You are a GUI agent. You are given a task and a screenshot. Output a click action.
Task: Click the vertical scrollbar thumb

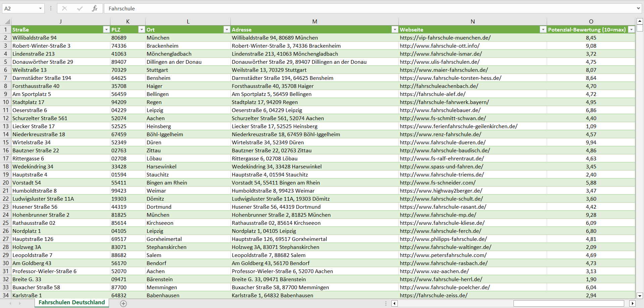coord(640,28)
